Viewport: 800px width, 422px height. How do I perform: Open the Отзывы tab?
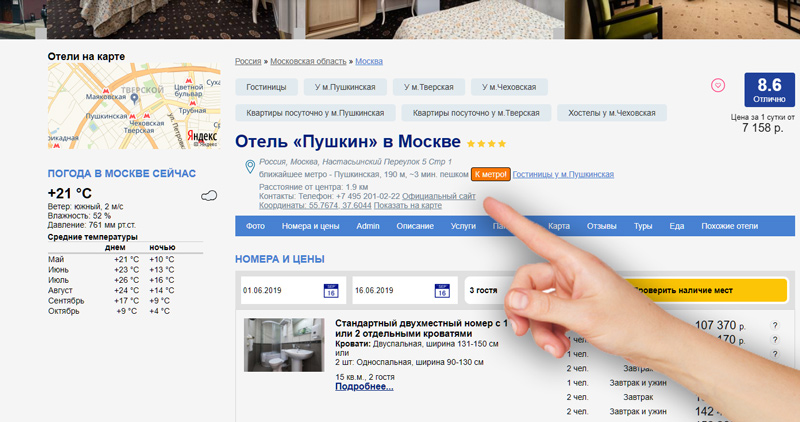[x=601, y=227]
